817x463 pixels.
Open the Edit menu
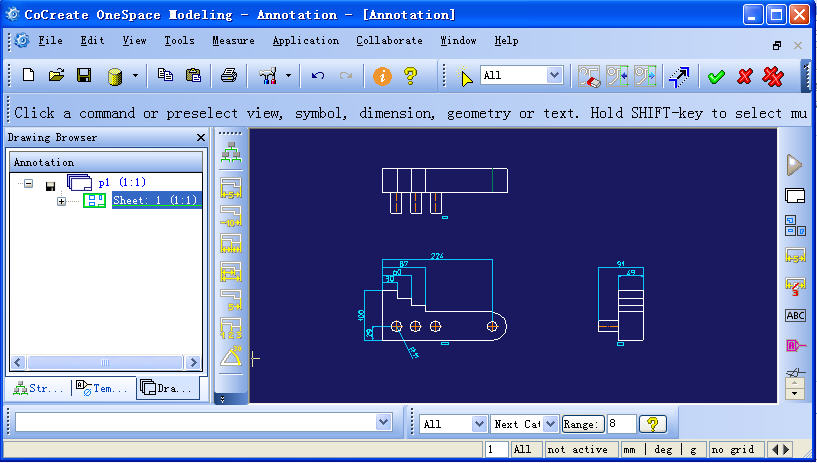point(92,41)
